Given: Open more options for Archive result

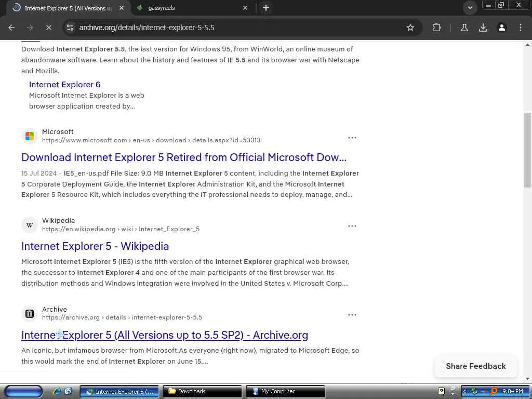Looking at the screenshot, I should pos(352,315).
